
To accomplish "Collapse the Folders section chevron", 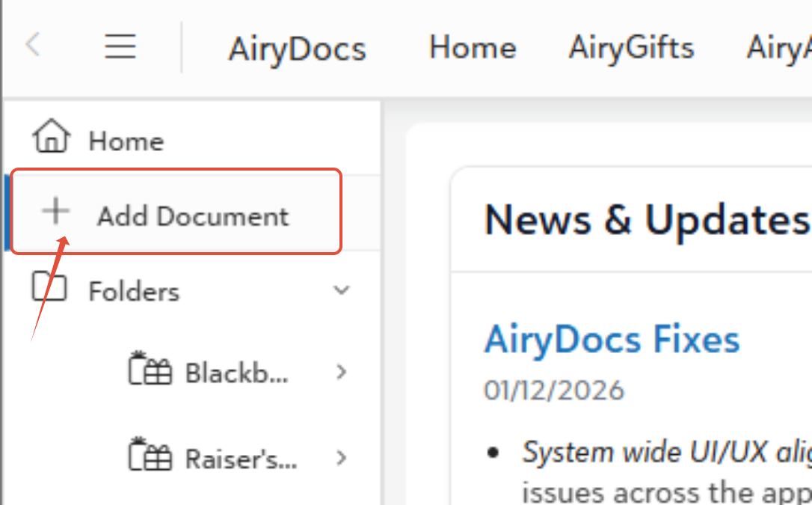I will coord(341,290).
